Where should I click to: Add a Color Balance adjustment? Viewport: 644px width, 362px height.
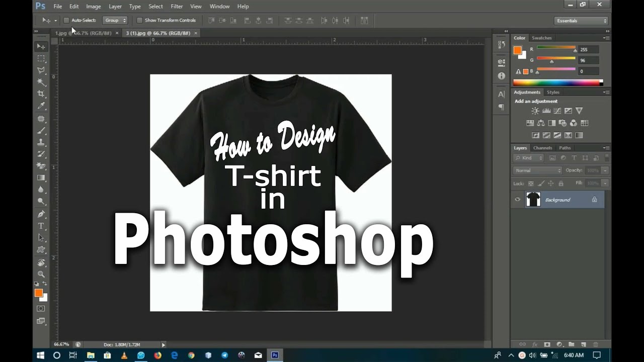(x=541, y=123)
